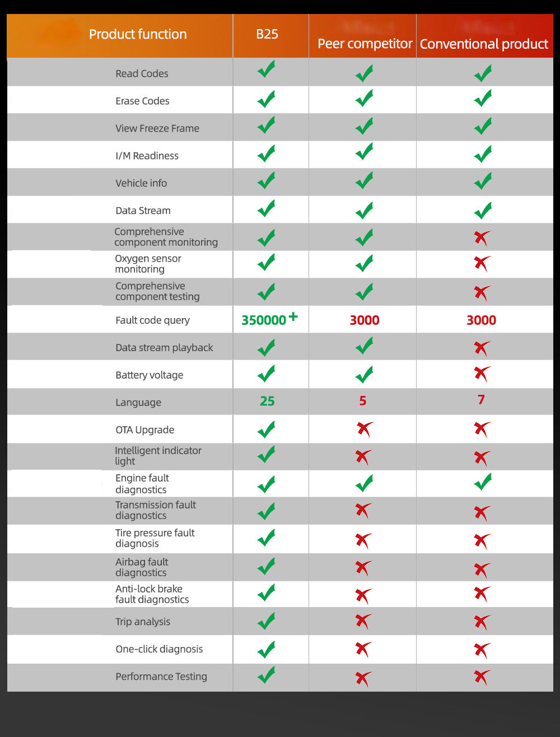Click the Product function header
The image size is (560, 737).
[138, 34]
